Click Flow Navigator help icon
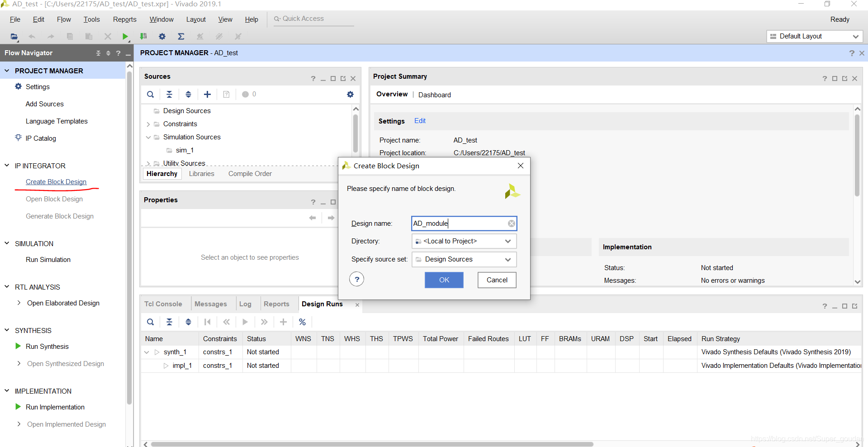This screenshot has height=447, width=868. (x=119, y=53)
